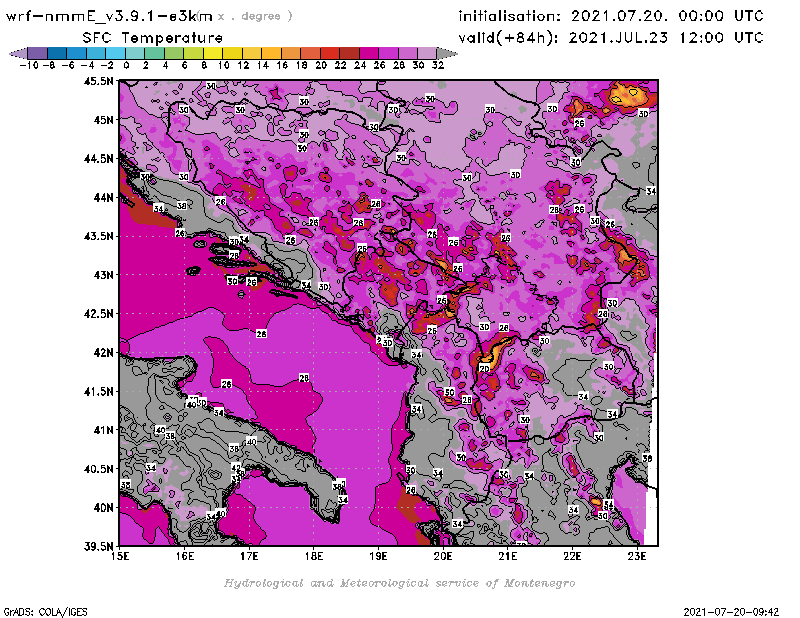Image resolution: width=800 pixels, height=618 pixels.
Task: Select the yellow legend swatch between 8 and 10
Action: [213, 53]
